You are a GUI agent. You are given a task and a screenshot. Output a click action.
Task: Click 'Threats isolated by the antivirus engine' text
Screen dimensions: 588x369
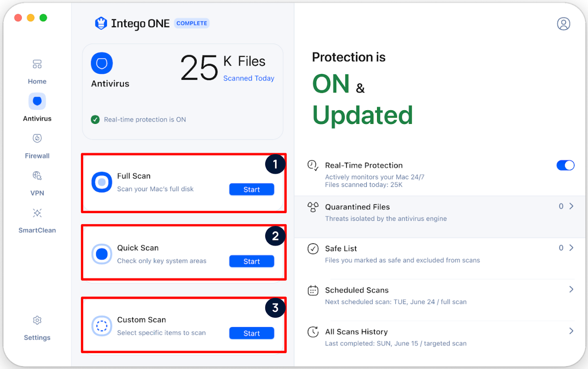pos(386,219)
